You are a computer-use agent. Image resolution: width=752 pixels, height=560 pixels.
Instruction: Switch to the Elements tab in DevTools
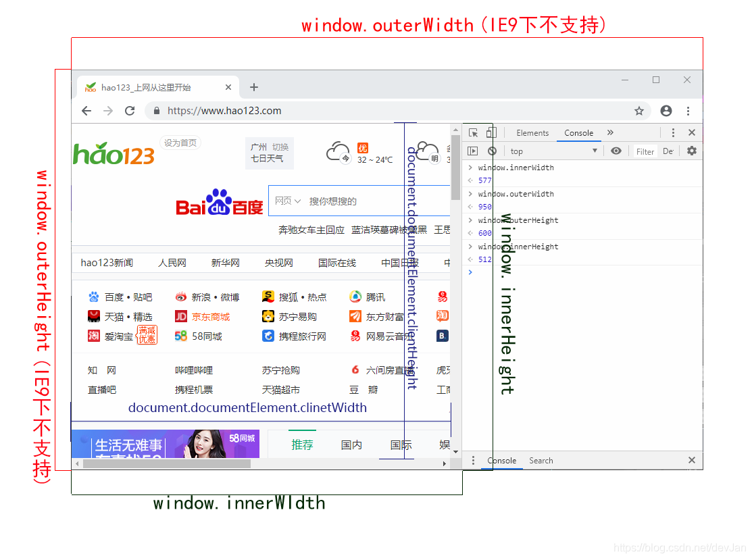532,133
